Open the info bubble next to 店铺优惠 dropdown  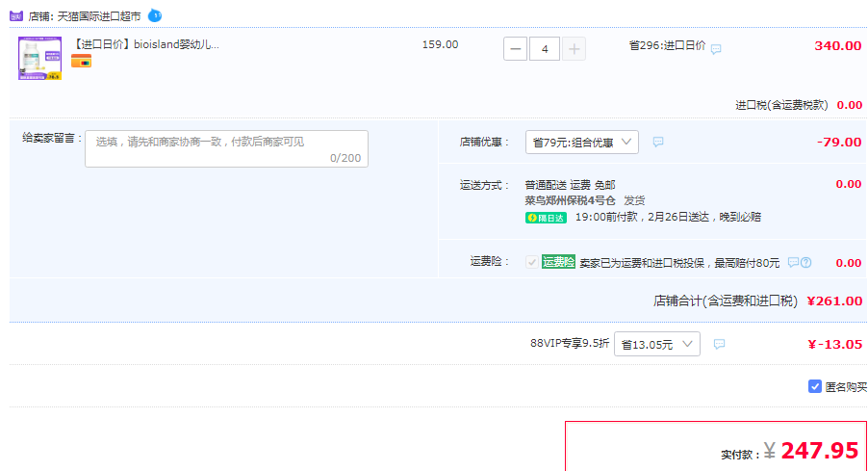coord(657,142)
